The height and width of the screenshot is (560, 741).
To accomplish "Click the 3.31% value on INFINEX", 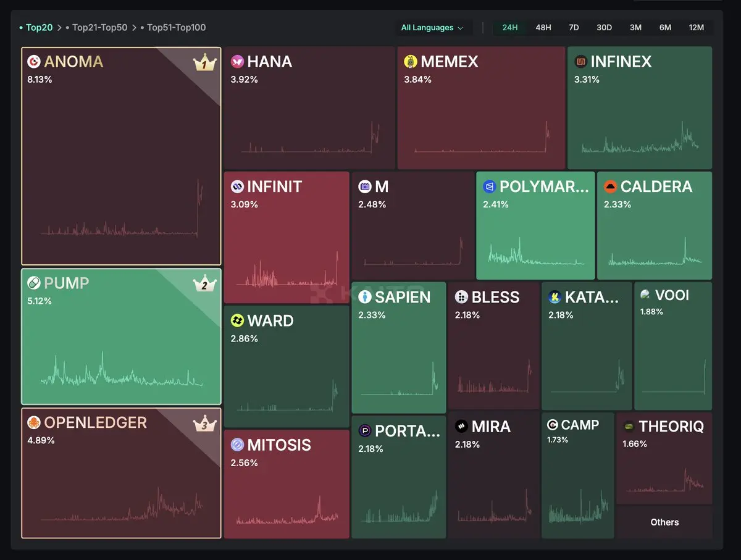I will click(587, 80).
